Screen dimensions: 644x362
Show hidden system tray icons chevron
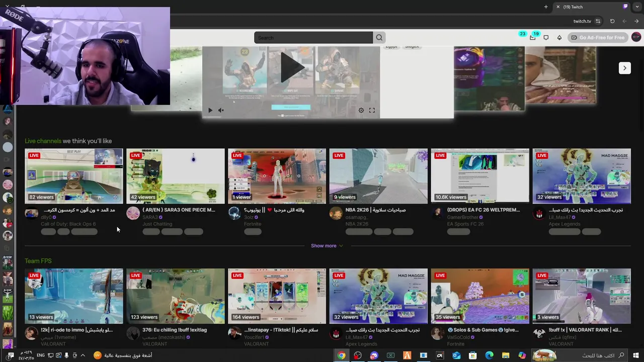coord(83,355)
